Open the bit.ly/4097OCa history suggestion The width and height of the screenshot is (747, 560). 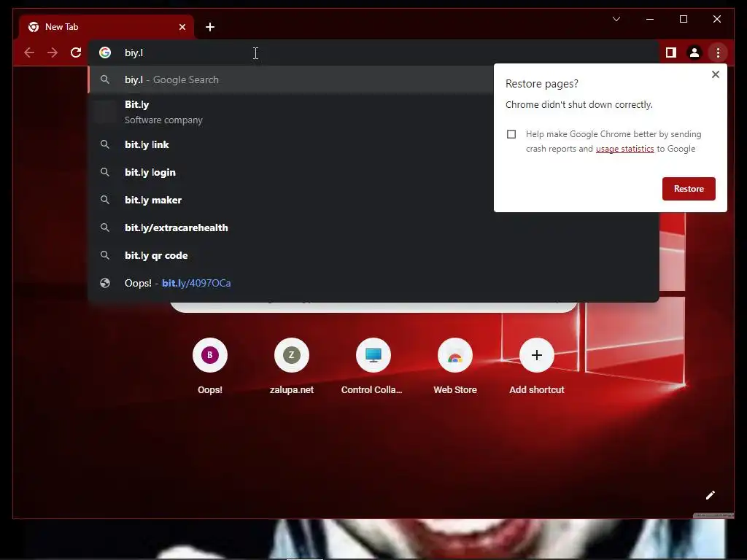pos(373,283)
